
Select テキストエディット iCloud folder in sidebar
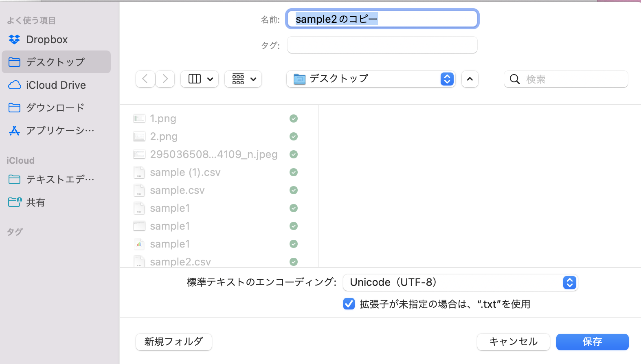pos(60,179)
